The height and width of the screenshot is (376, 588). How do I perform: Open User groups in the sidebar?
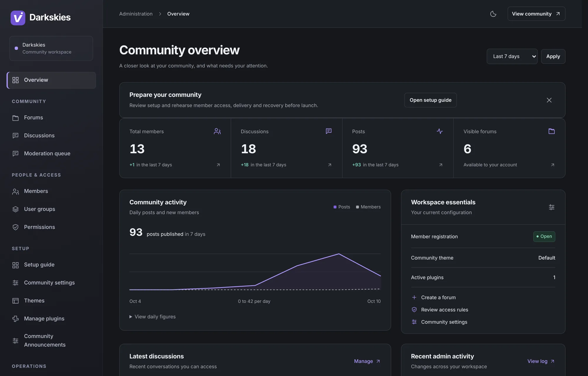pos(51,209)
